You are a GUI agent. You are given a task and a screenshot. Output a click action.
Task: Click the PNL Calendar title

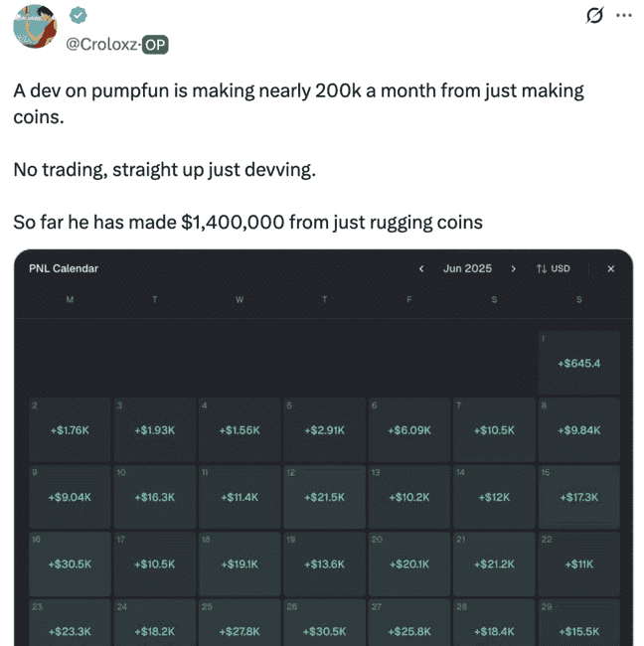click(x=64, y=268)
